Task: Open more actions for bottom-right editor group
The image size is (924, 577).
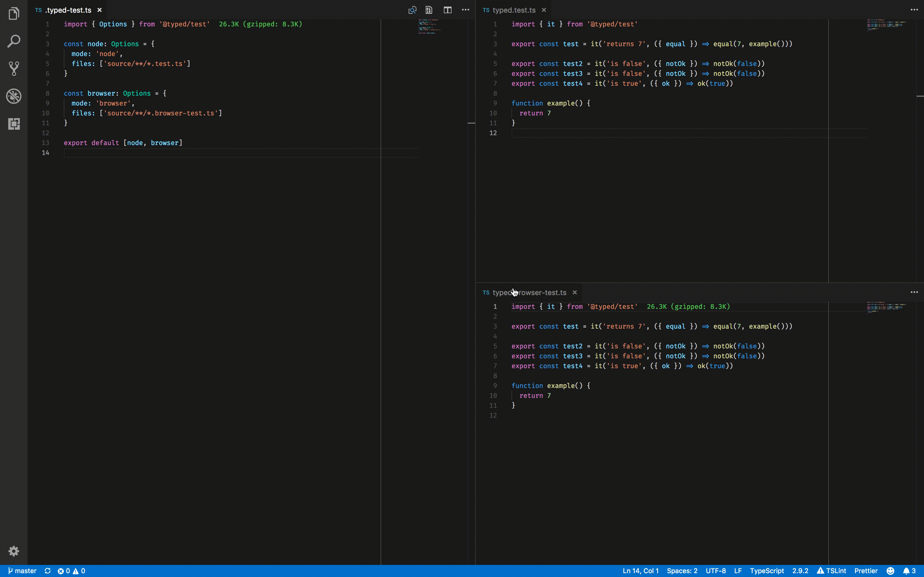Action: pyautogui.click(x=914, y=292)
